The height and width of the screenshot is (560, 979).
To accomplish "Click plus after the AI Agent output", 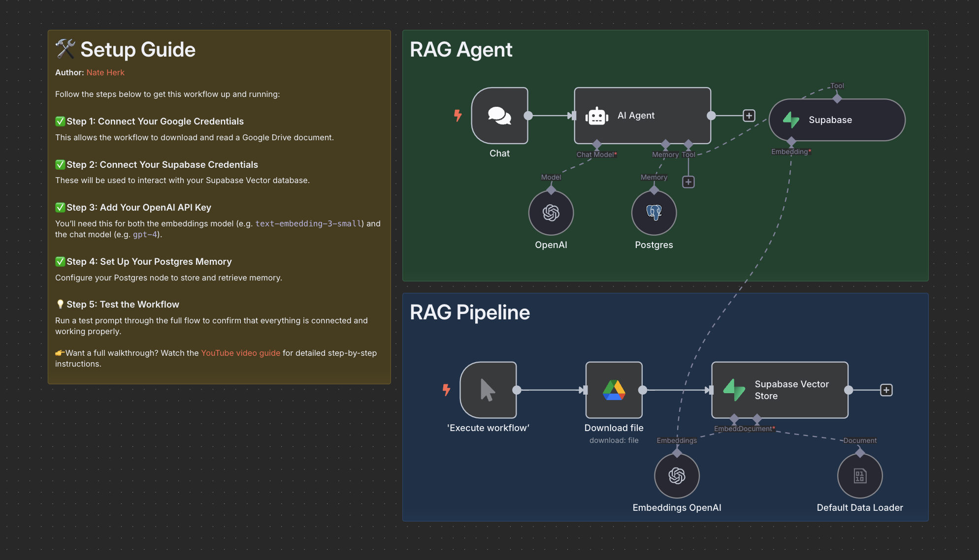I will (x=748, y=115).
